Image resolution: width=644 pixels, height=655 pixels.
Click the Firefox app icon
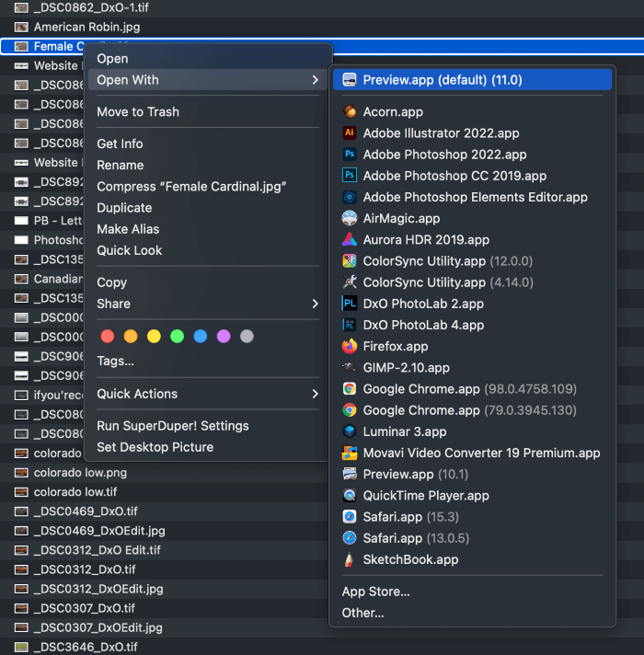(350, 347)
